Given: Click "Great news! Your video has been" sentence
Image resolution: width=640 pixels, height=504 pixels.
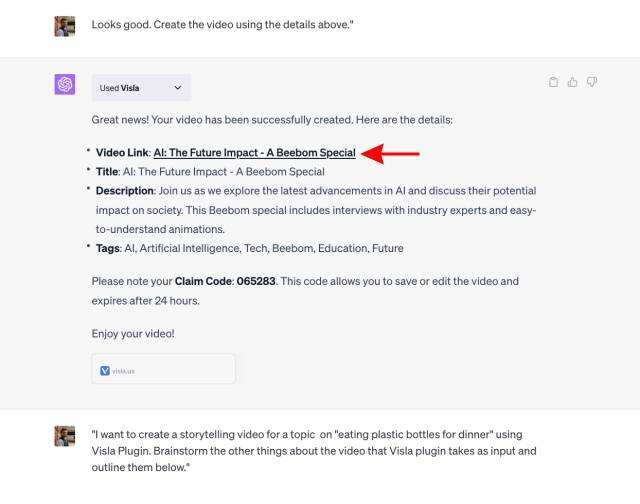Looking at the screenshot, I should (272, 120).
